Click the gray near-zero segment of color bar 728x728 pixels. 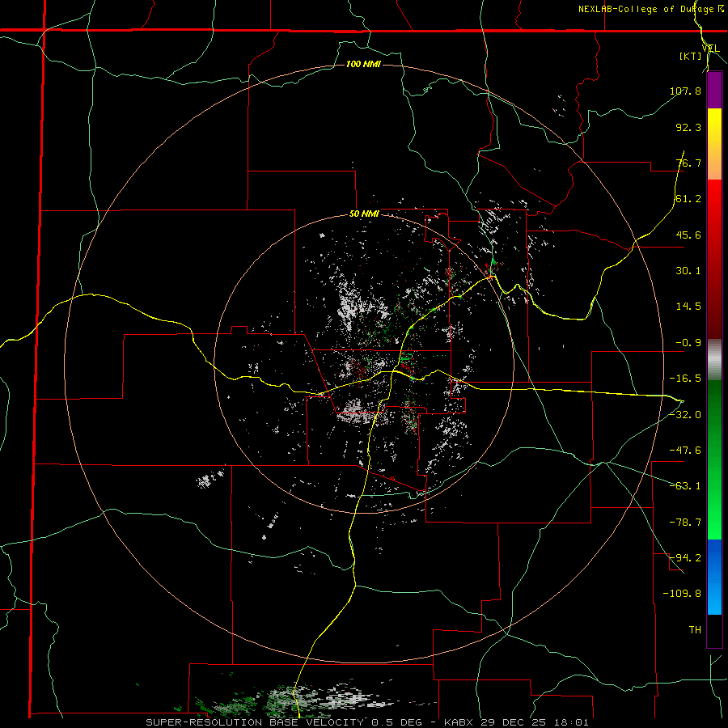[714, 360]
